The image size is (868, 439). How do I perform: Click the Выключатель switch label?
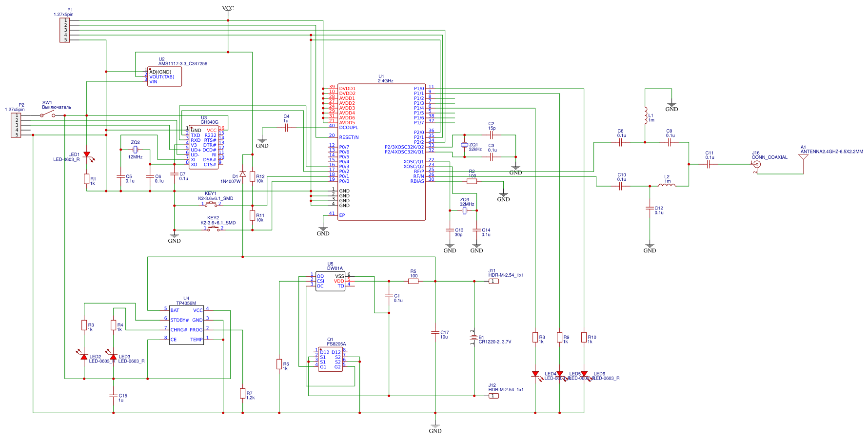coord(57,107)
